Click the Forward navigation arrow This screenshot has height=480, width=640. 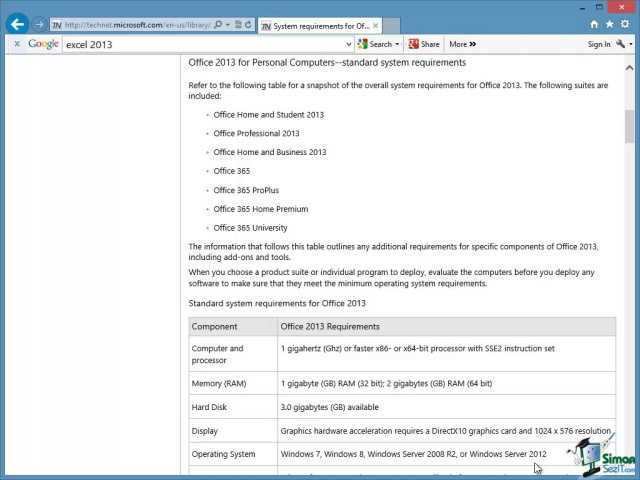39,25
